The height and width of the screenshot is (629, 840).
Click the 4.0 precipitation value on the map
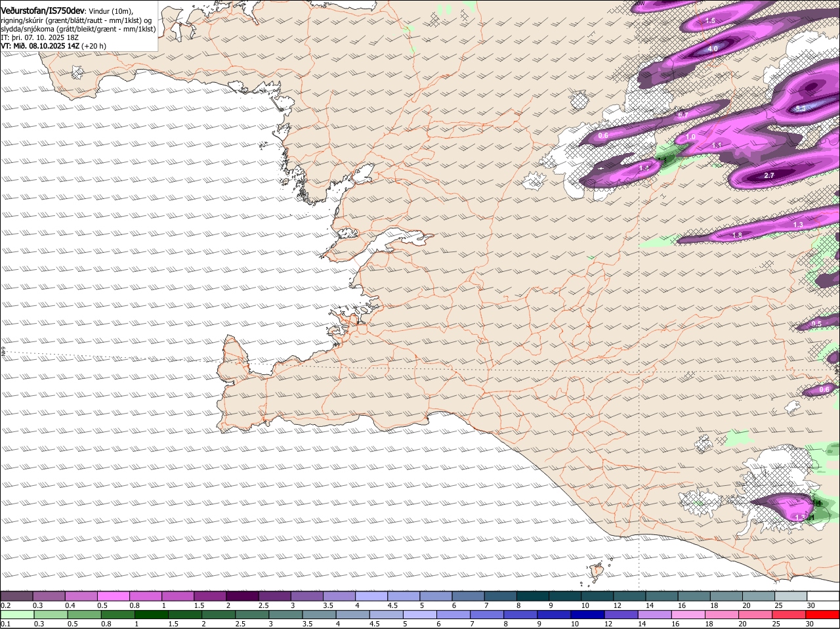pos(713,49)
